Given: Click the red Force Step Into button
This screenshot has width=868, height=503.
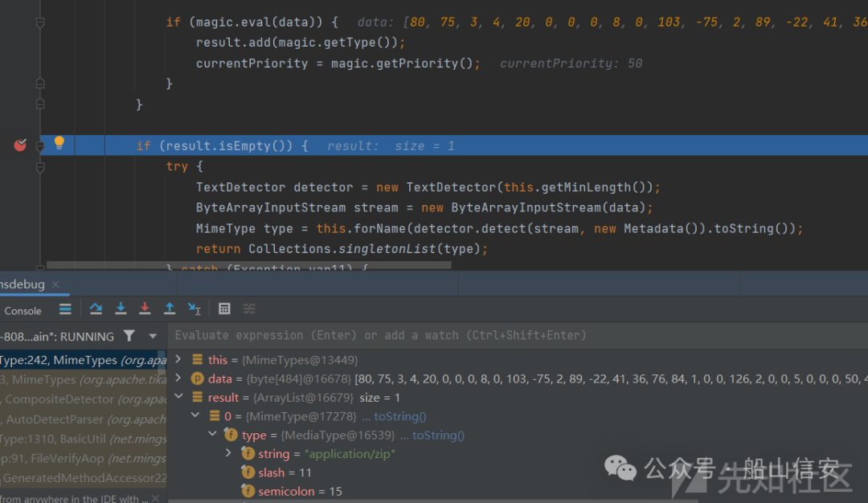Looking at the screenshot, I should (145, 309).
